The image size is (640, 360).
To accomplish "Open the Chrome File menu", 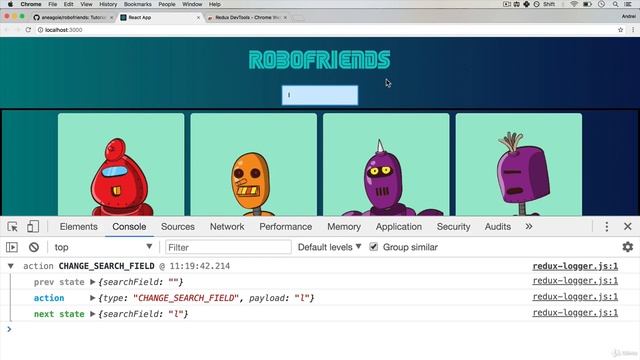I will click(53, 4).
